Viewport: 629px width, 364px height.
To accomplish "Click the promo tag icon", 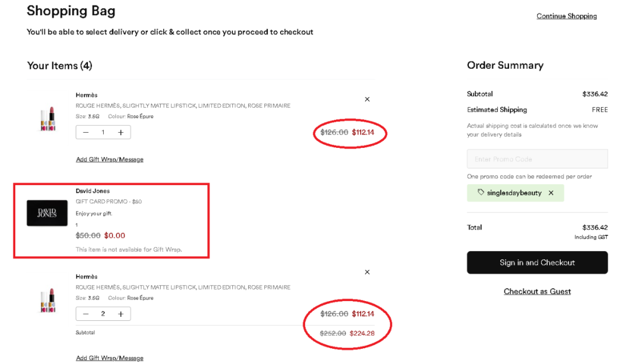I will tap(480, 193).
